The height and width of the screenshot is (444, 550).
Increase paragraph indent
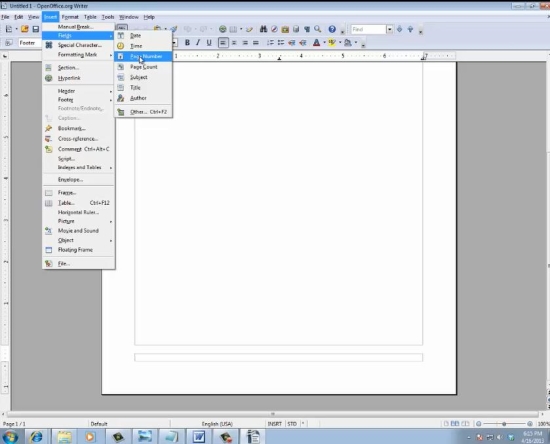click(x=303, y=43)
